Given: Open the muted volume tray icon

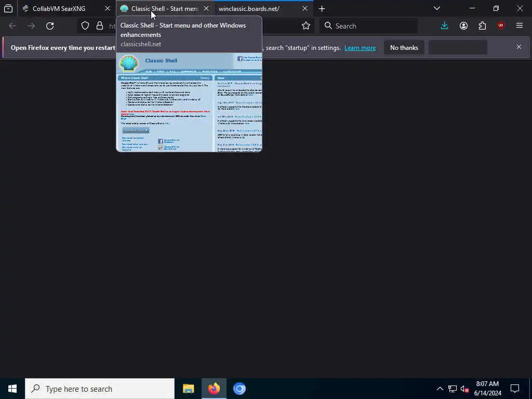Looking at the screenshot, I should [464, 389].
